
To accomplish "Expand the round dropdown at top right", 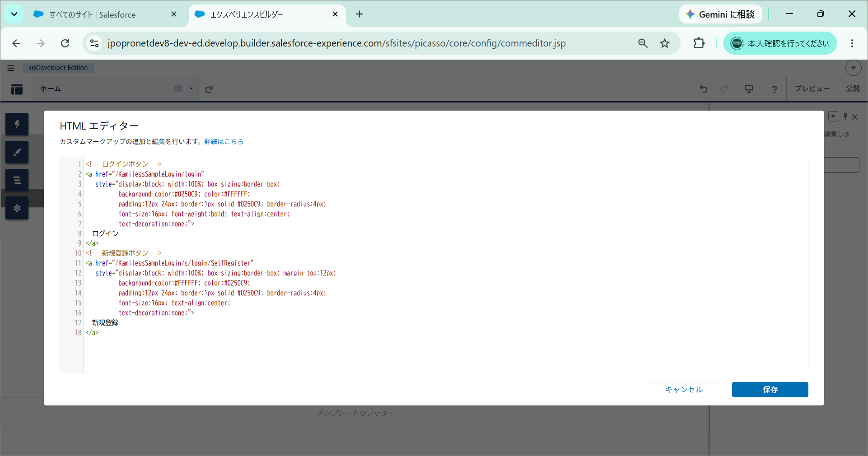I will click(853, 68).
